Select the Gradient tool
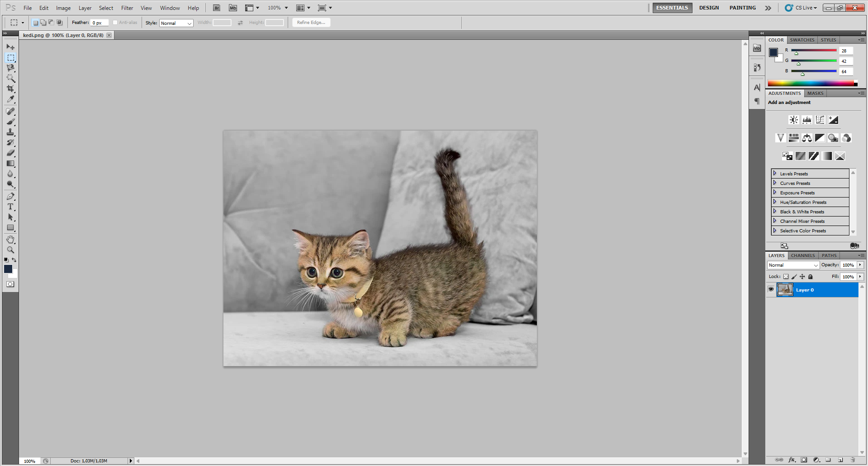Image resolution: width=868 pixels, height=466 pixels. [x=10, y=164]
